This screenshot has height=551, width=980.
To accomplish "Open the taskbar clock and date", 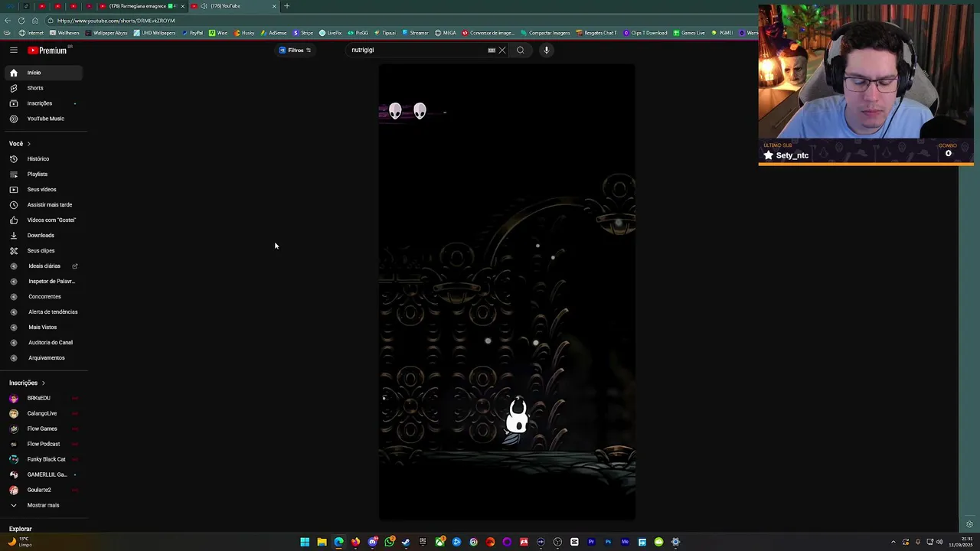I will click(x=961, y=542).
